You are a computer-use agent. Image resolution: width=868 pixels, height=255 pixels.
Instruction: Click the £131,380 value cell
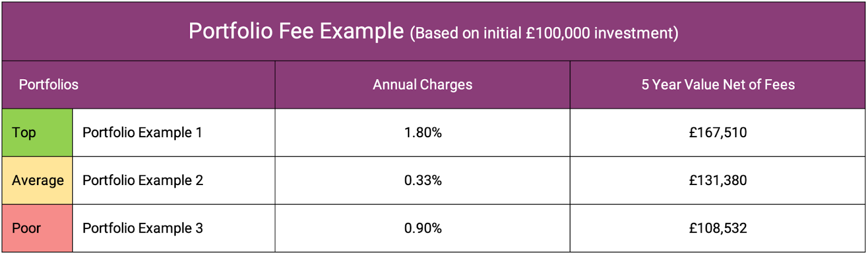point(718,181)
